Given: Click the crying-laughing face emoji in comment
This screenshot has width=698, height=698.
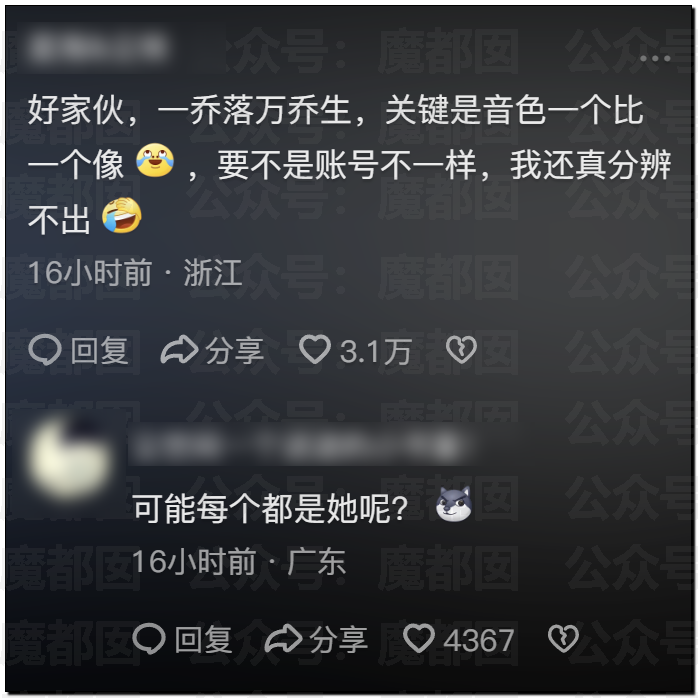Looking at the screenshot, I should 122,216.
